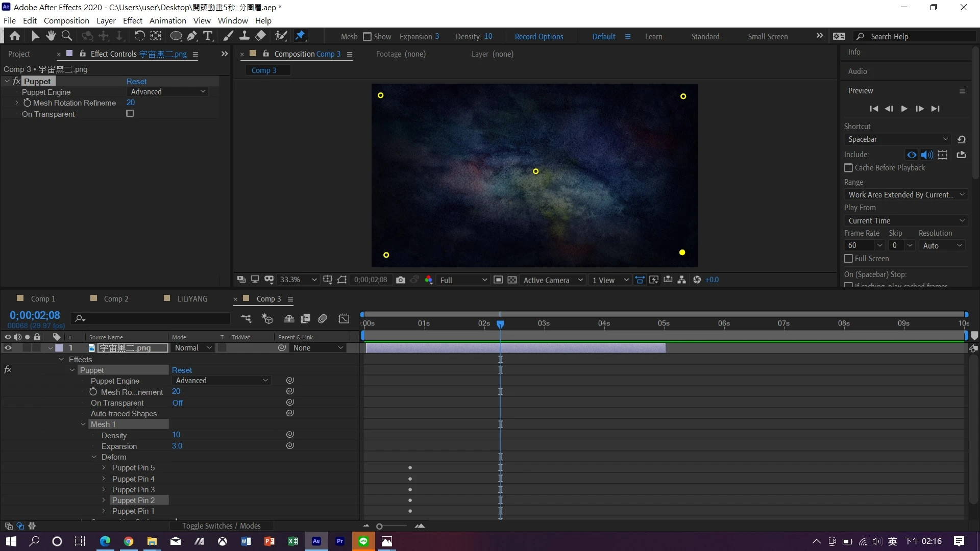
Task: Click Reset in Effect Controls panel
Action: [136, 82]
